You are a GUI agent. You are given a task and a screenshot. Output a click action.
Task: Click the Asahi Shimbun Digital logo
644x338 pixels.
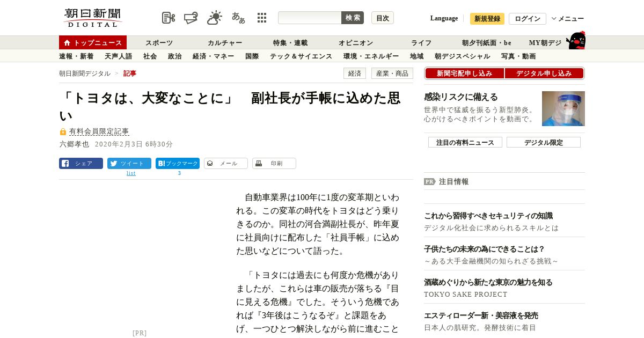pos(93,18)
